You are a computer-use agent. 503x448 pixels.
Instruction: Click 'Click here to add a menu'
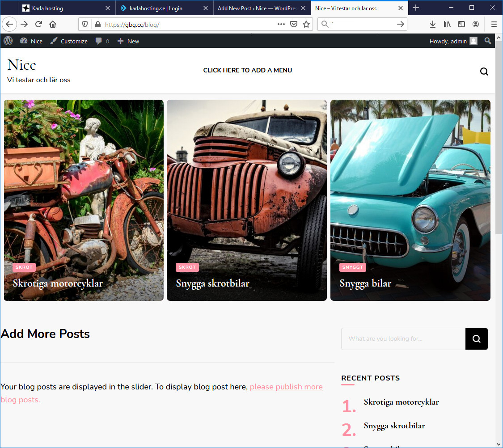tap(248, 70)
